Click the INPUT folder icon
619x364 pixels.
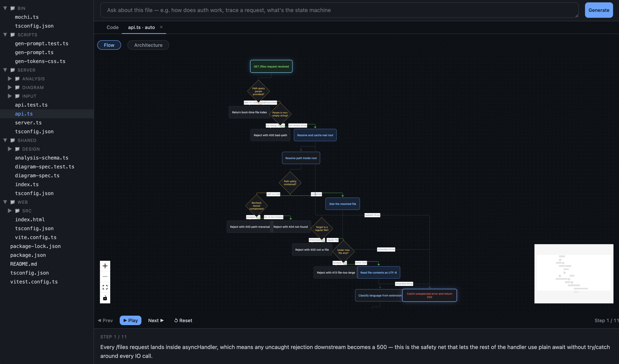[x=17, y=96]
